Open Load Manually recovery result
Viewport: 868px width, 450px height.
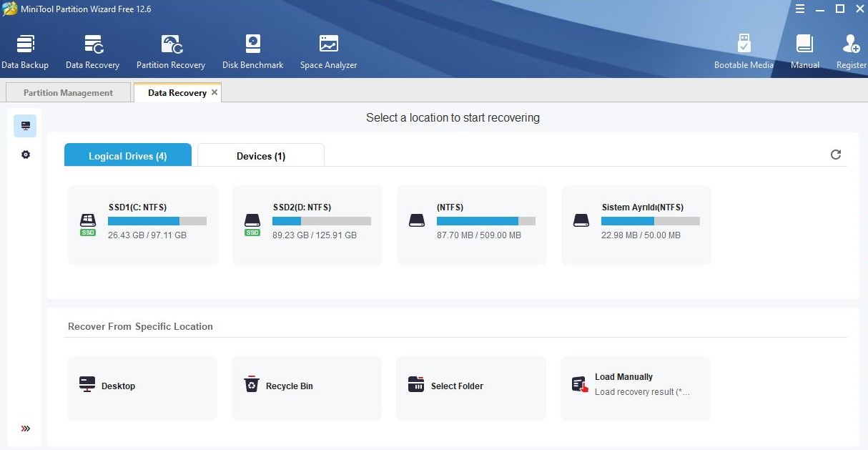pyautogui.click(x=636, y=388)
